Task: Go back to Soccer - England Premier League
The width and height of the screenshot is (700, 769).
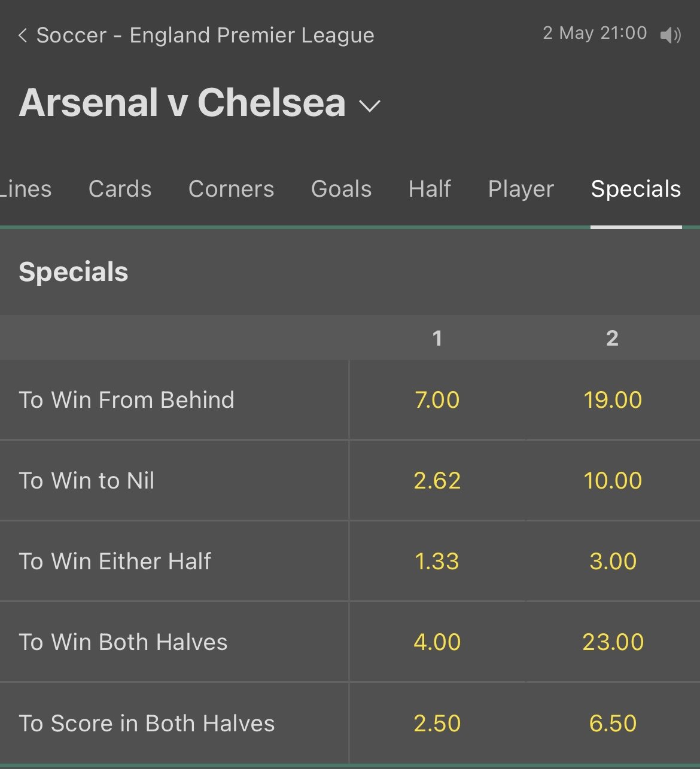Action: (205, 35)
